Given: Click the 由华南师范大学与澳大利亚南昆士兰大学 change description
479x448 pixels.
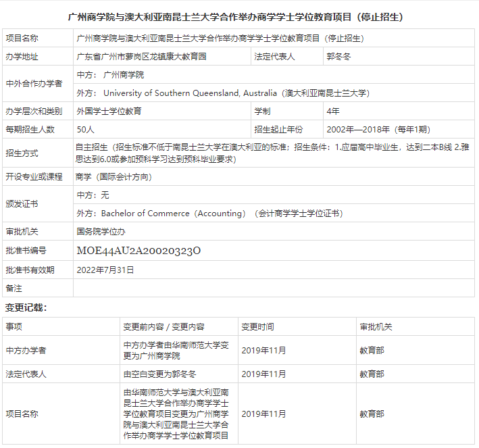Looking at the screenshot, I should tap(176, 414).
